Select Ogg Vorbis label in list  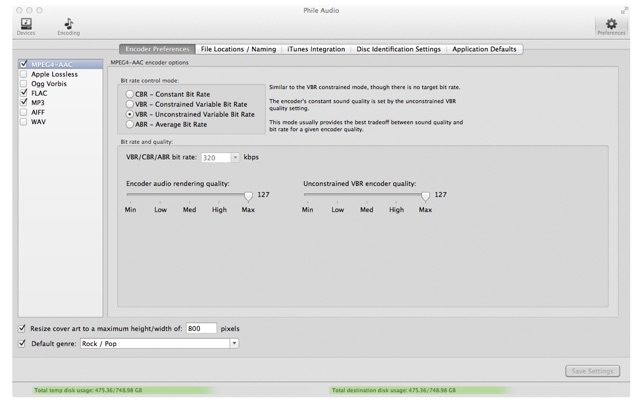[49, 83]
